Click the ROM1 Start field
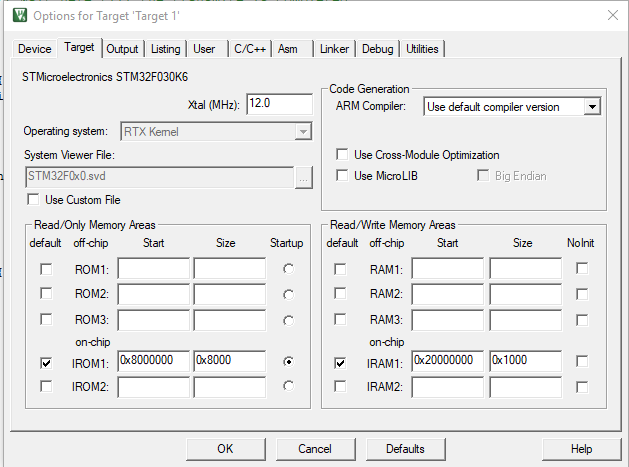The width and height of the screenshot is (629, 467). point(154,268)
